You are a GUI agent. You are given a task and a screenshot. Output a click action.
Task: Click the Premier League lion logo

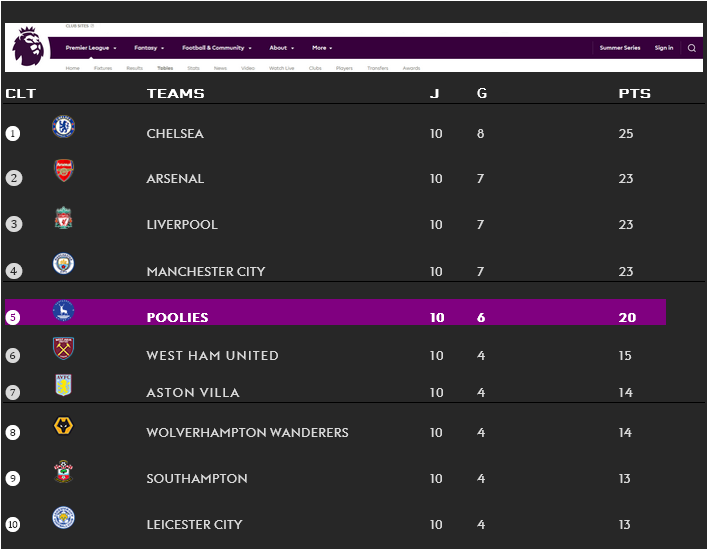pyautogui.click(x=28, y=47)
